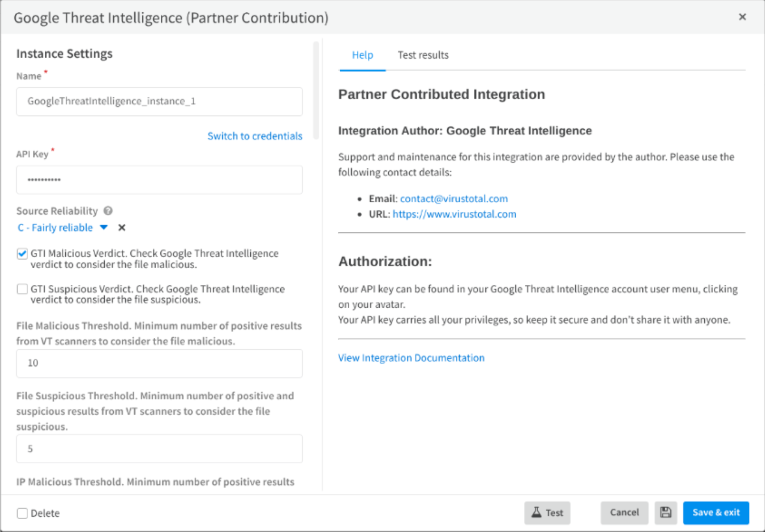
Task: Click the File Malicious Threshold field showing 10
Action: (159, 363)
